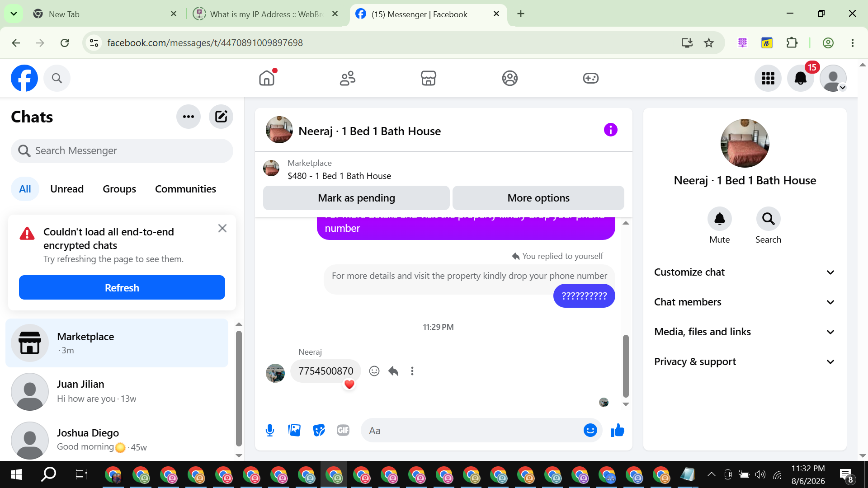This screenshot has height=488, width=868.
Task: Open the Friends icon in top navigation
Action: click(x=348, y=78)
